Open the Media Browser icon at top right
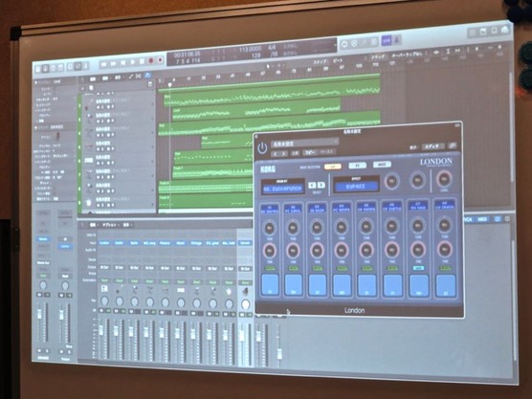 [505, 30]
